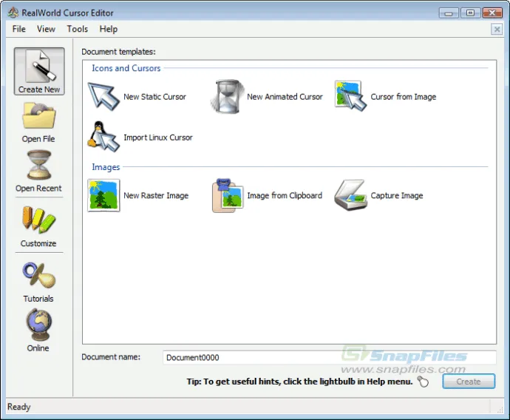Screen dimensions: 510x420
Task: Open the Open File folder icon
Action: [39, 116]
